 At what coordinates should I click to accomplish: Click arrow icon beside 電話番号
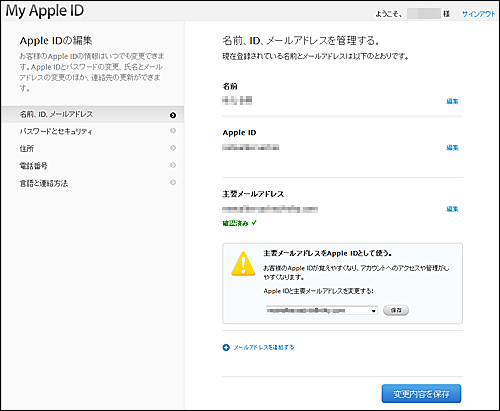click(173, 165)
